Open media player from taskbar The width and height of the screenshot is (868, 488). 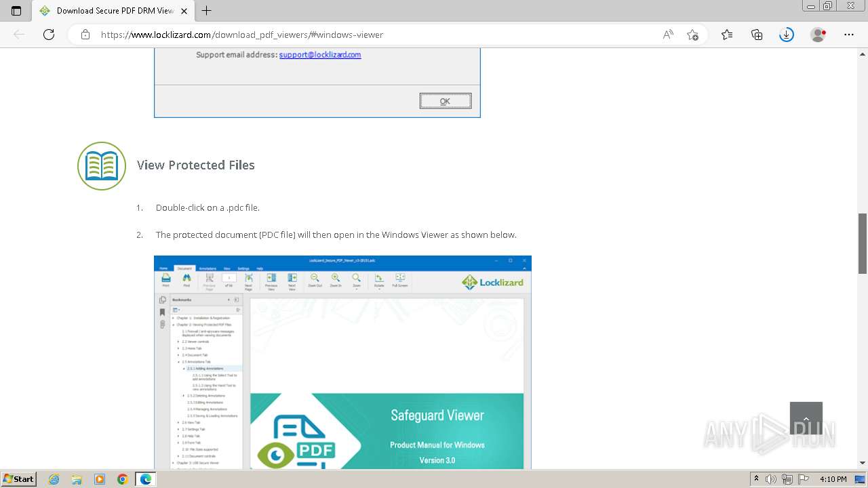(x=100, y=479)
